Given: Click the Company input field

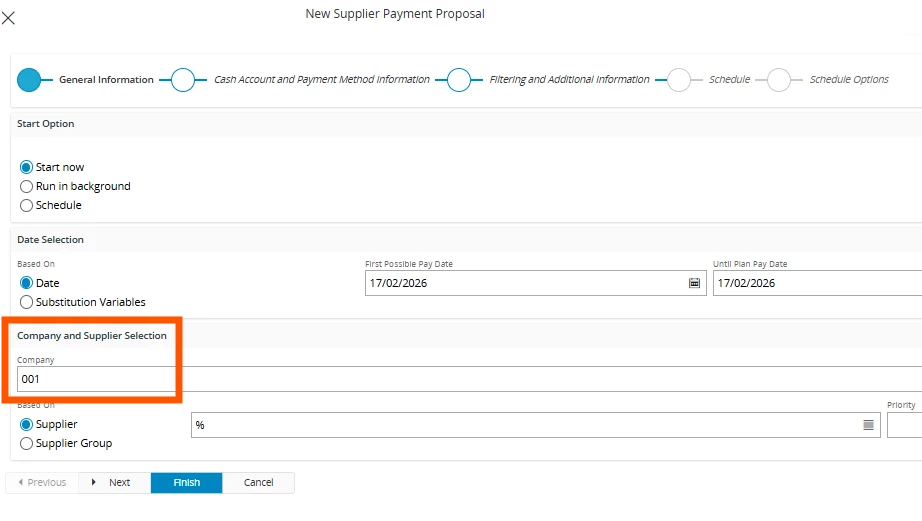Looking at the screenshot, I should pos(300,379).
